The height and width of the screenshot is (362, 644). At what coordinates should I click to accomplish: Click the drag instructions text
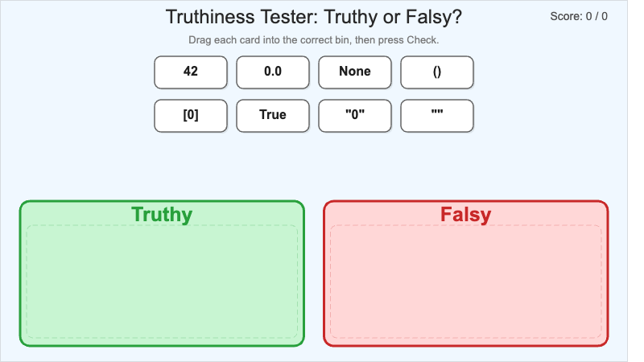pyautogui.click(x=313, y=39)
